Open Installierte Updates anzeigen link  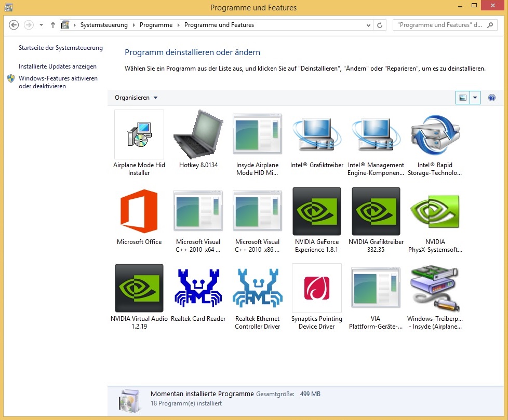(x=58, y=66)
